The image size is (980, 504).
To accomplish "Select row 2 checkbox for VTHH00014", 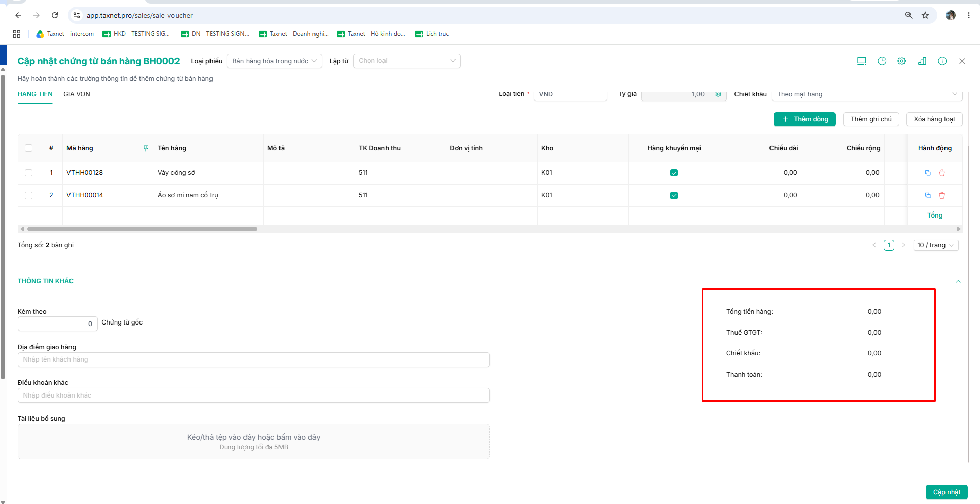I will [x=28, y=195].
